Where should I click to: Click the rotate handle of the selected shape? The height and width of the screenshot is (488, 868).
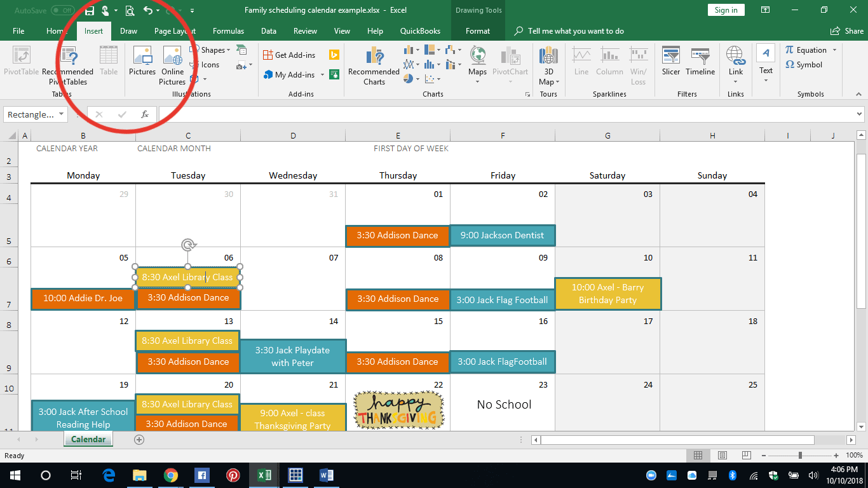pos(187,245)
